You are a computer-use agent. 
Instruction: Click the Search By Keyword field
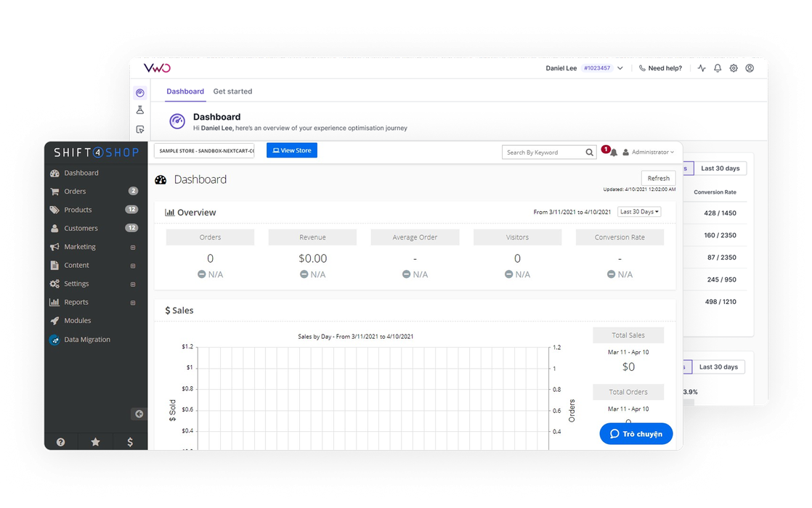(x=545, y=152)
